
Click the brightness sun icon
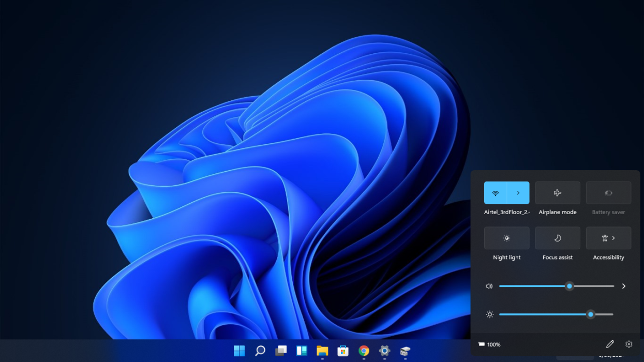(490, 314)
